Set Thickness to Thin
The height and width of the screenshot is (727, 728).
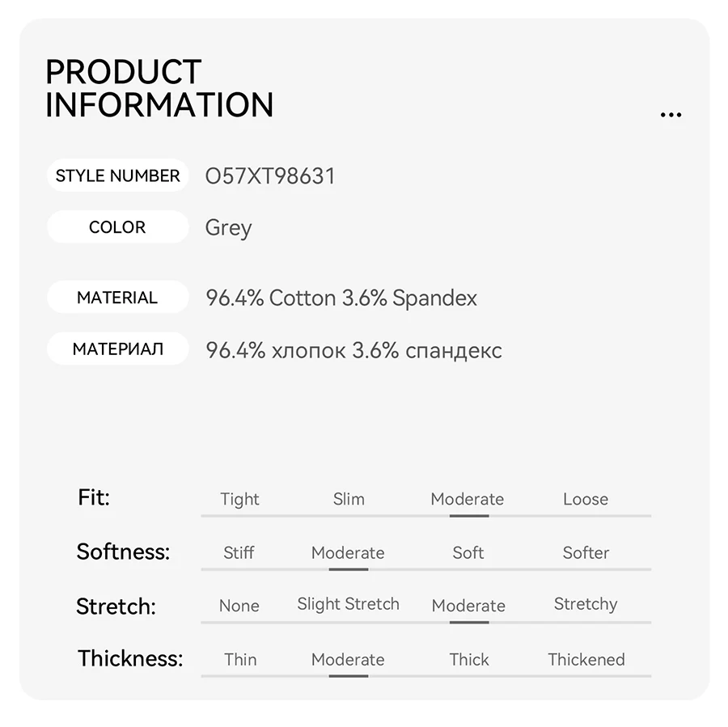coord(240,659)
